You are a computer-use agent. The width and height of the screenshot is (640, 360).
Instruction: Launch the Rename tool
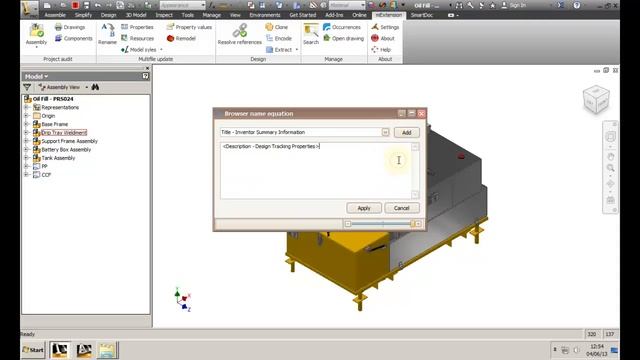(x=107, y=34)
